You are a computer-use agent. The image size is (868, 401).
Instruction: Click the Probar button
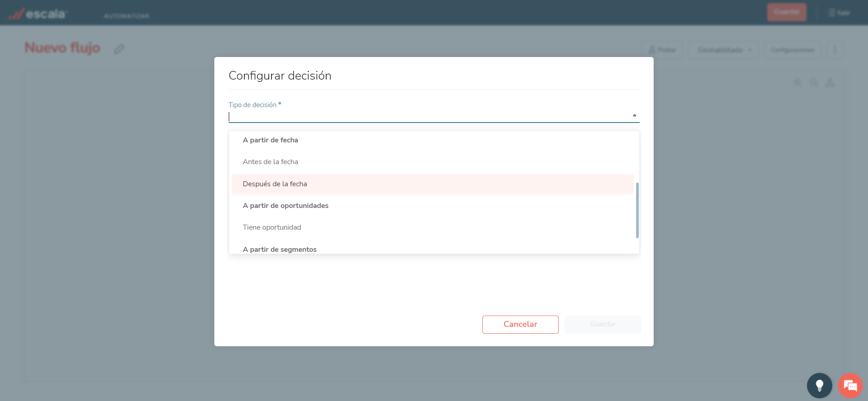point(663,50)
